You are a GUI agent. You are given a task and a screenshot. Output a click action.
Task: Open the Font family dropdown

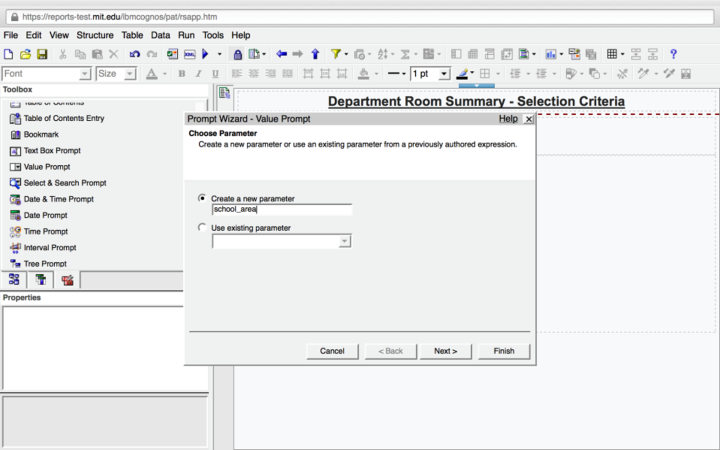85,74
